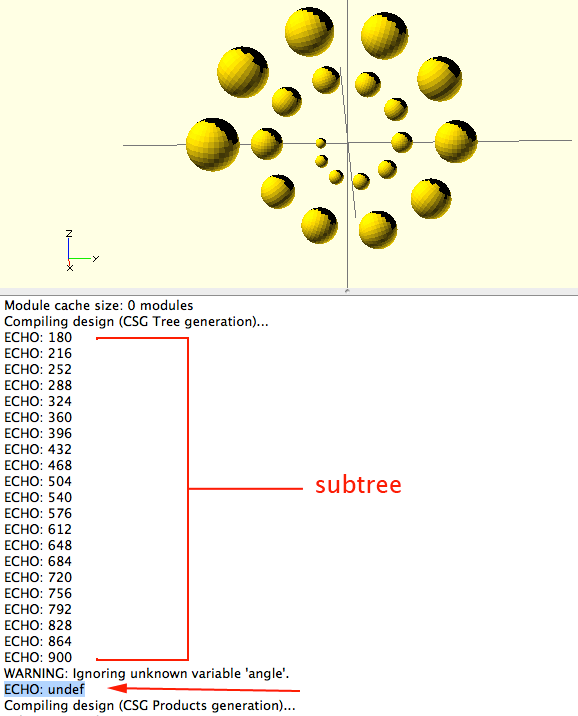Click the red arrow pointing to 'undef'
578x716 pixels.
point(204,689)
